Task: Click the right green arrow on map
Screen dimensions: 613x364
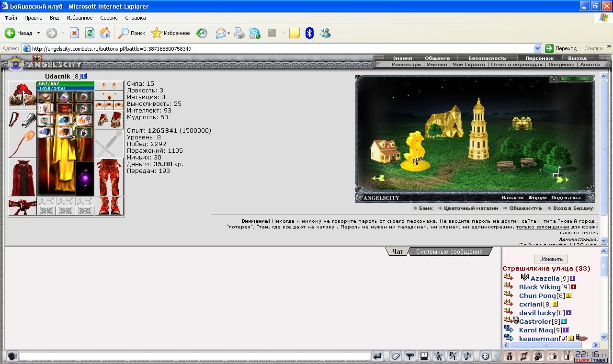Action: click(562, 180)
